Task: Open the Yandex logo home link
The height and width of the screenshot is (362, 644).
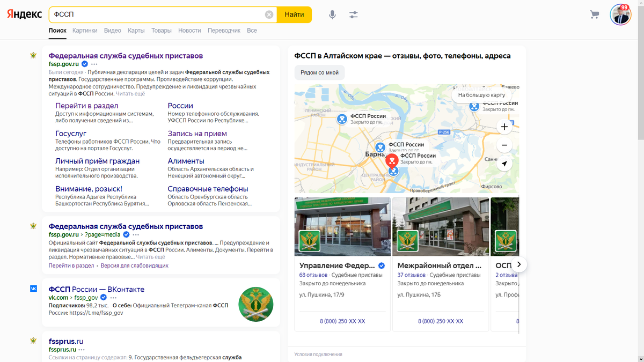Action: point(24,14)
